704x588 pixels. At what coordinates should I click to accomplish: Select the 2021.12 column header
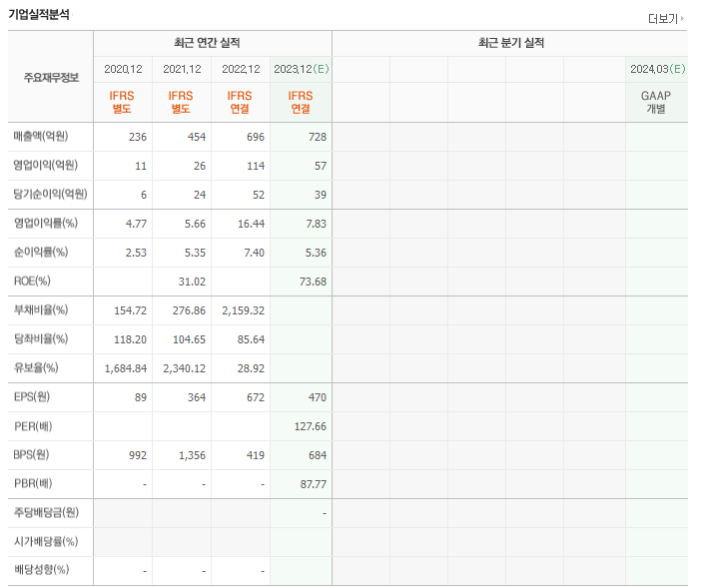coord(182,69)
